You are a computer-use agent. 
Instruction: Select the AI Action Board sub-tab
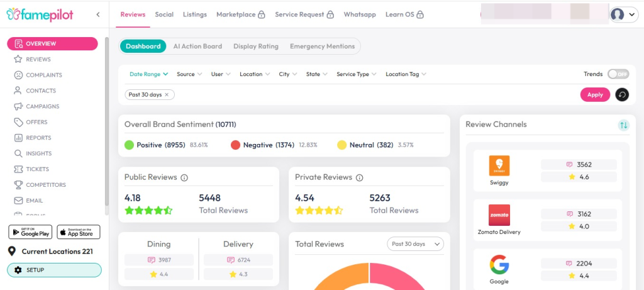pos(197,47)
